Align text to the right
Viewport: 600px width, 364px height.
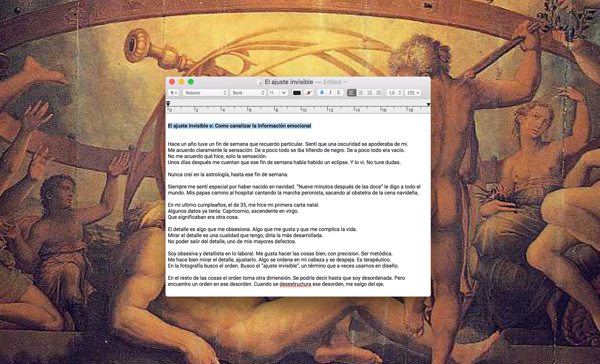coord(370,93)
